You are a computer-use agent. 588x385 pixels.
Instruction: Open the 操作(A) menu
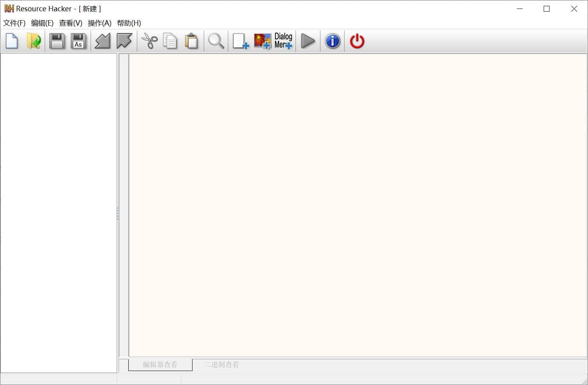coord(100,23)
